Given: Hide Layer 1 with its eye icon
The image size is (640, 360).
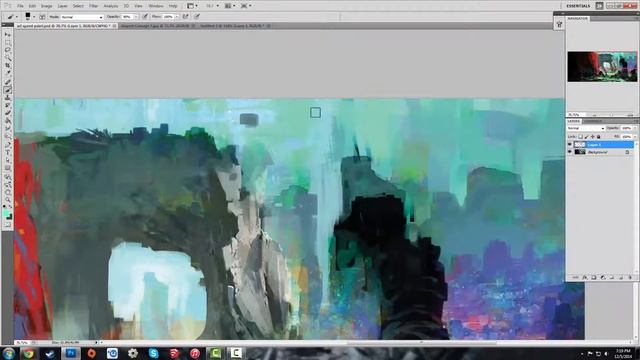Looking at the screenshot, I should pos(570,144).
